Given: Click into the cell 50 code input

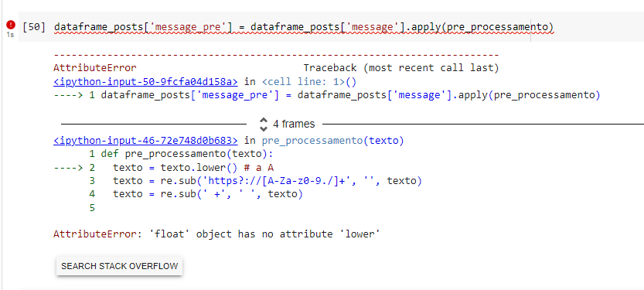Looking at the screenshot, I should pyautogui.click(x=304, y=27).
